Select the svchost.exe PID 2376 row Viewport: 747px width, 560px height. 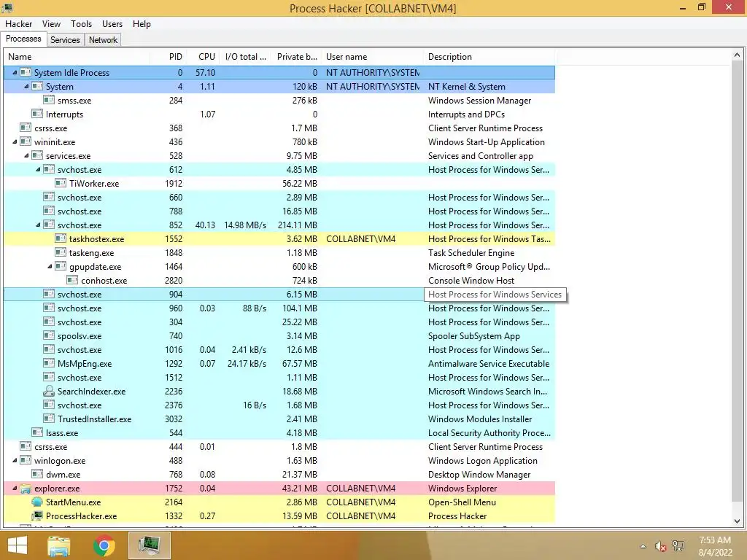point(279,405)
